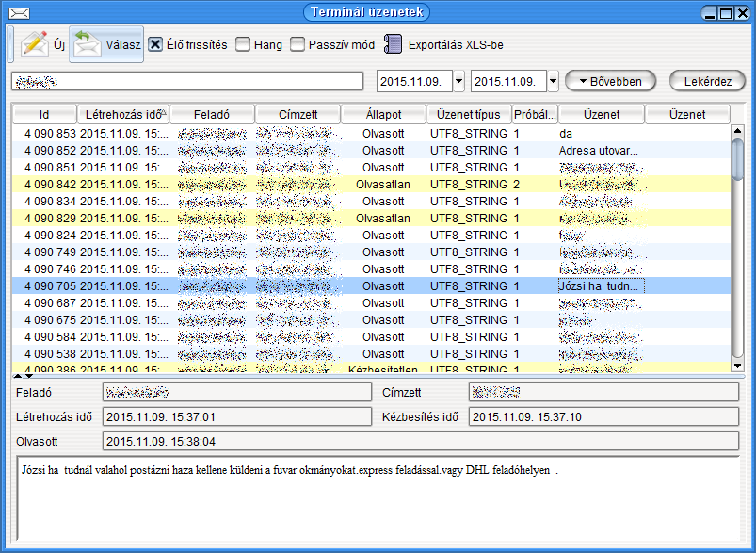Click the Exportálás XLS-be notebook icon

(393, 44)
